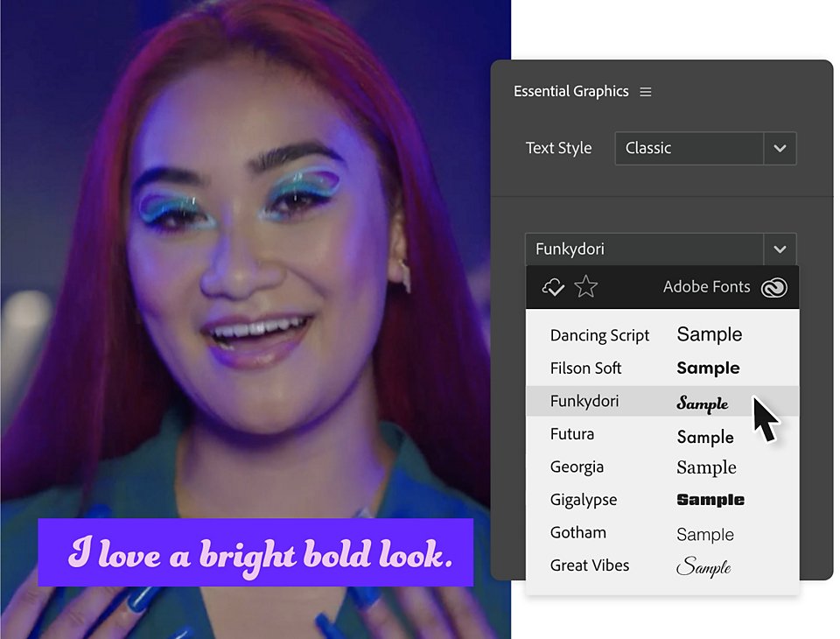Select Dancing Script from the font list
The width and height of the screenshot is (840, 639).
pyautogui.click(x=662, y=335)
